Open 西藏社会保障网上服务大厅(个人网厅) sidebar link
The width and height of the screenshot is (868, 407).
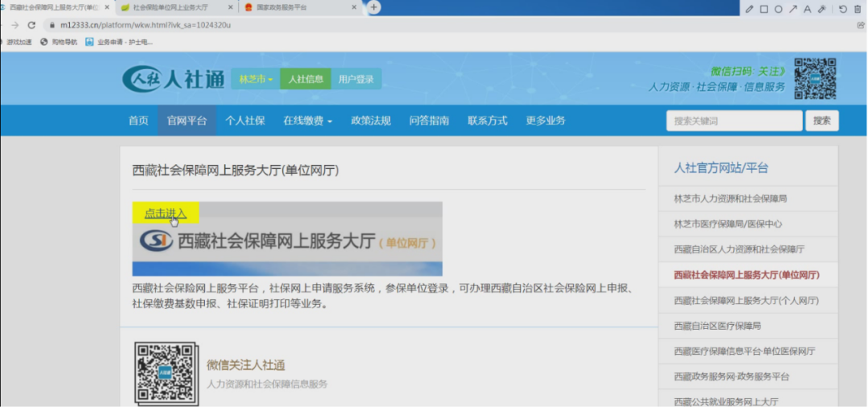coord(746,300)
